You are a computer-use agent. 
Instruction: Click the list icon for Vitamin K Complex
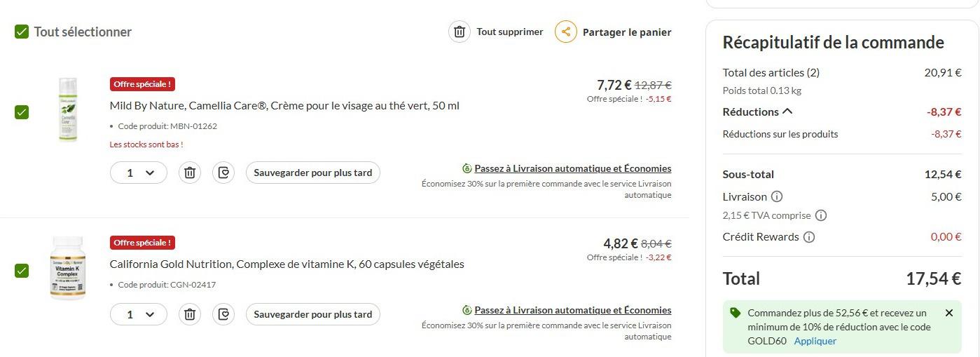click(223, 314)
